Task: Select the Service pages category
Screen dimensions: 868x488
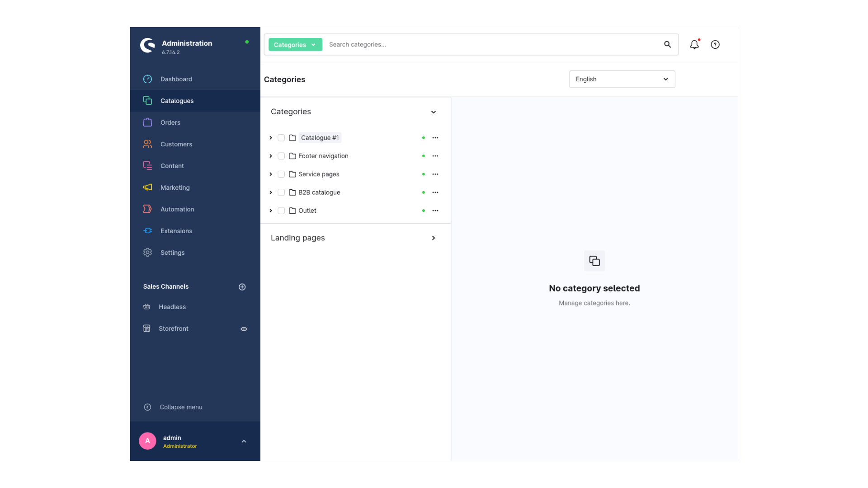Action: coord(319,174)
